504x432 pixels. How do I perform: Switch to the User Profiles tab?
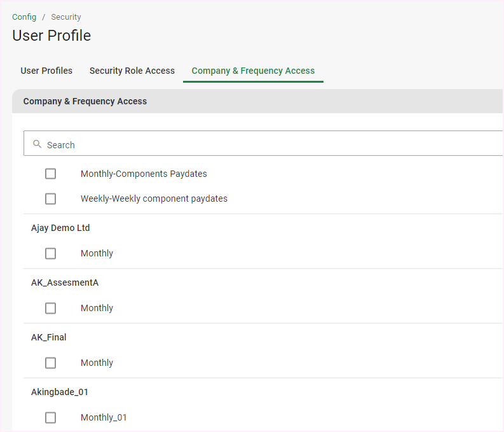pyautogui.click(x=46, y=71)
